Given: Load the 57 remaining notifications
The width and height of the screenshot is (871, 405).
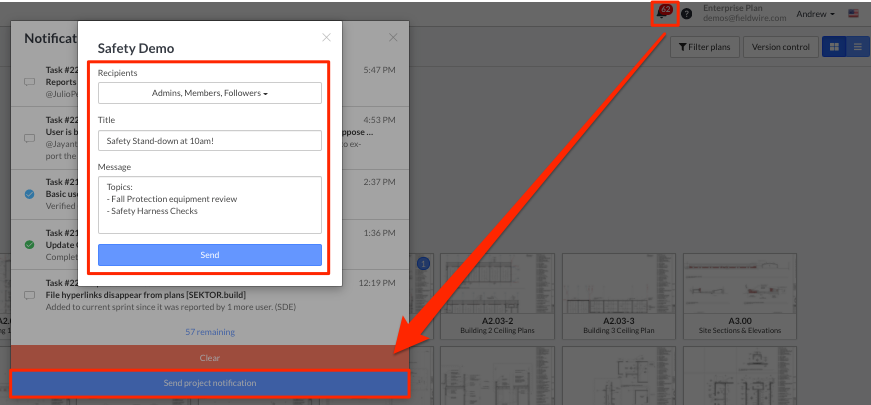Looking at the screenshot, I should [x=210, y=332].
